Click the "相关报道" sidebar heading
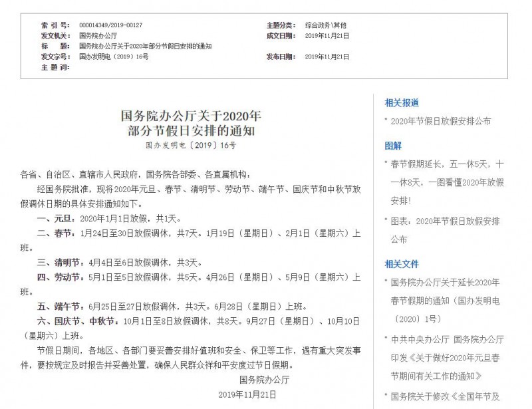 pyautogui.click(x=402, y=103)
